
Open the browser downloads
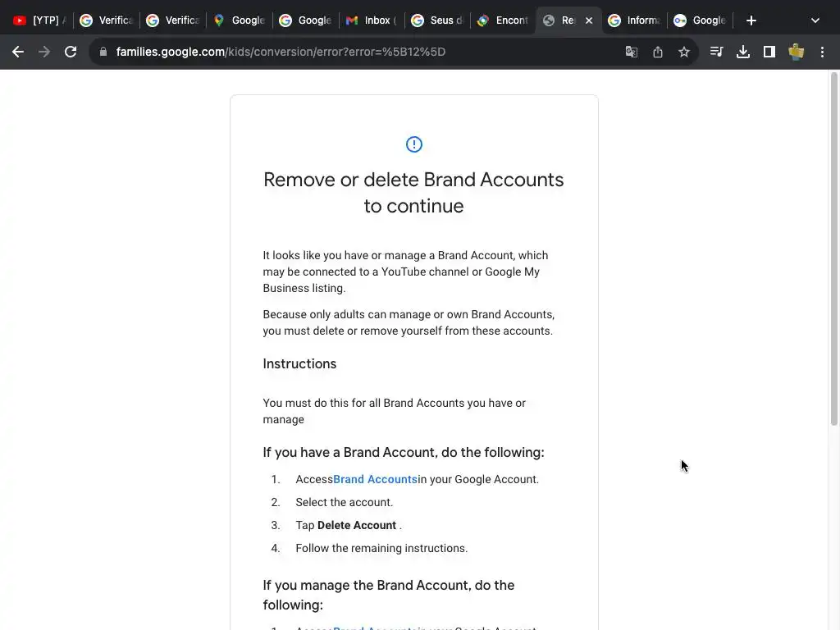743,52
